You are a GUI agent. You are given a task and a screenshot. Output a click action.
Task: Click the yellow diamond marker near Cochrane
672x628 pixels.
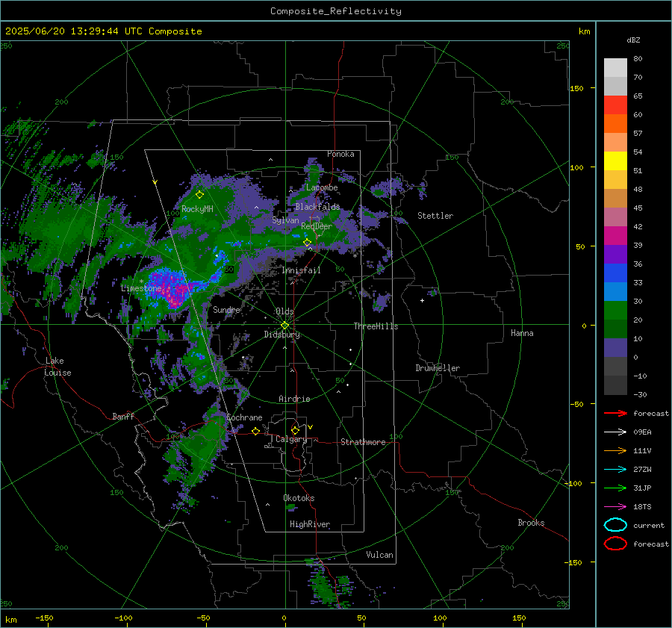tap(255, 431)
